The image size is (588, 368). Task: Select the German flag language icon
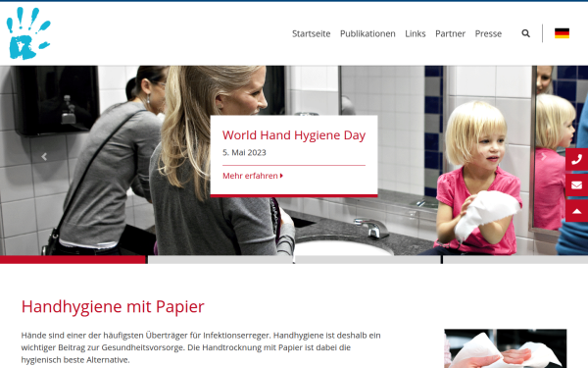click(x=562, y=33)
